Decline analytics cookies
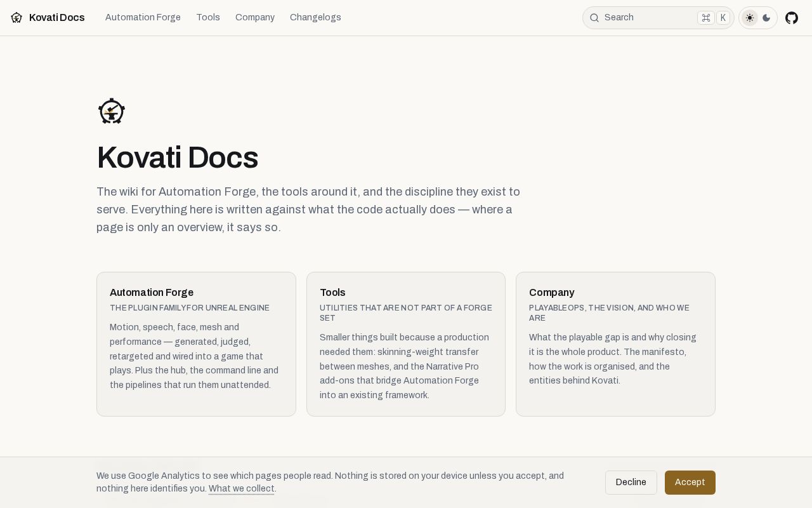Viewport: 812px width, 508px height. click(x=631, y=483)
